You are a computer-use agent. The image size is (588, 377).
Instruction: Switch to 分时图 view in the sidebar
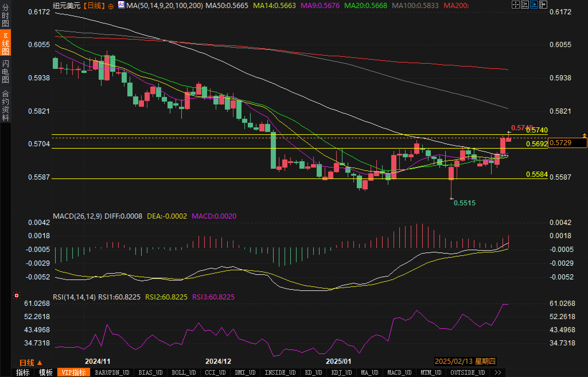coord(5,15)
